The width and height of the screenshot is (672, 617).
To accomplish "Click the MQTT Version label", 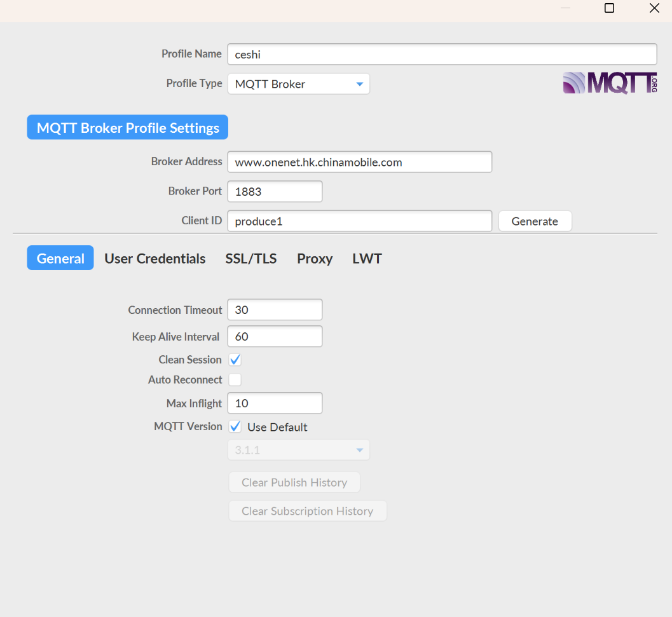I will pos(188,426).
